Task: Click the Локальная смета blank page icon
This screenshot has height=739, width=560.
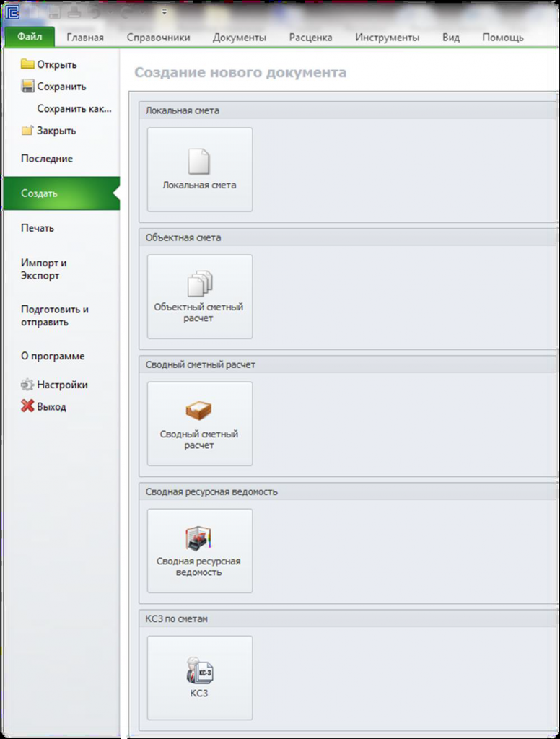Action: [x=199, y=161]
